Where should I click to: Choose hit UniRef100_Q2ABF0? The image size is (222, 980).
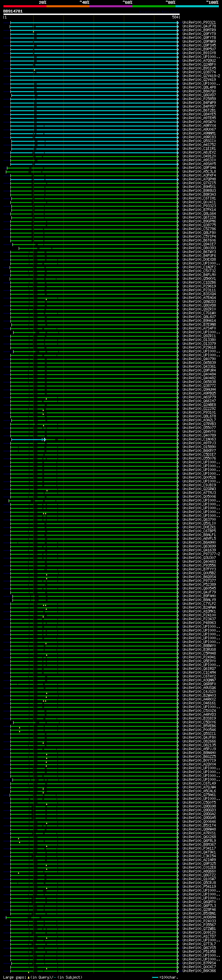199,64
